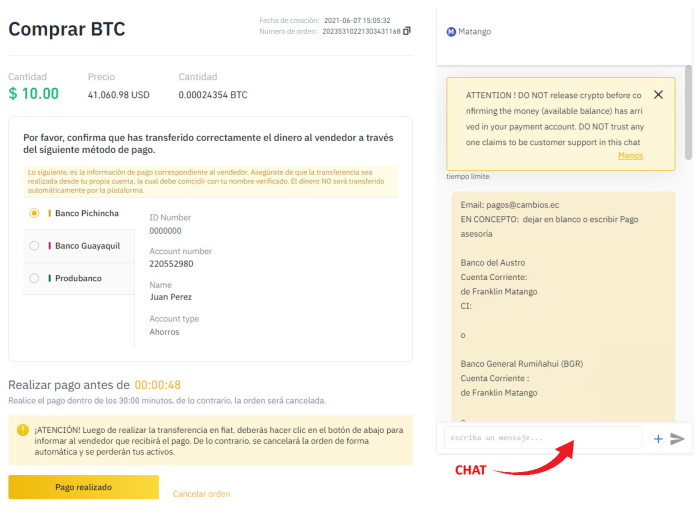Click the Matango user avatar icon
This screenshot has height=516, width=700.
(451, 32)
